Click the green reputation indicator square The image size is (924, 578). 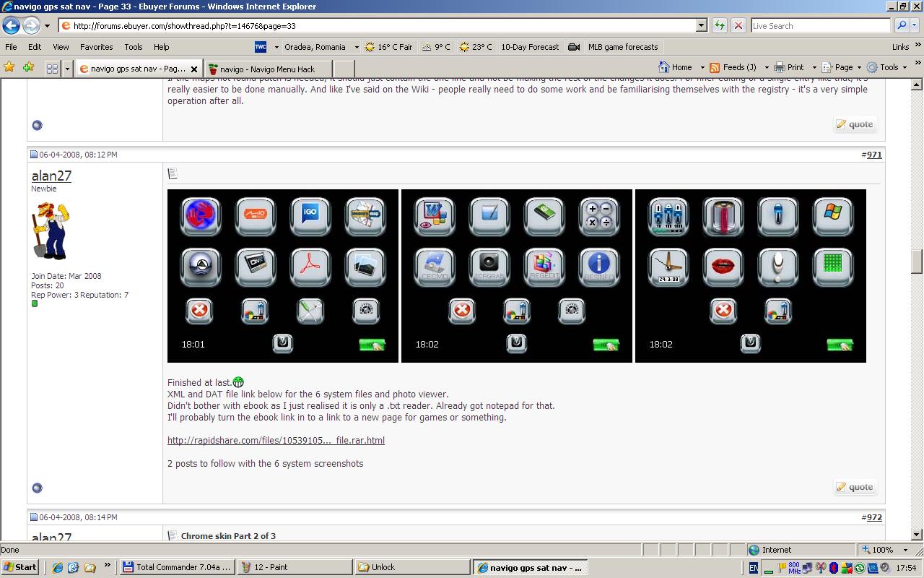coord(34,303)
